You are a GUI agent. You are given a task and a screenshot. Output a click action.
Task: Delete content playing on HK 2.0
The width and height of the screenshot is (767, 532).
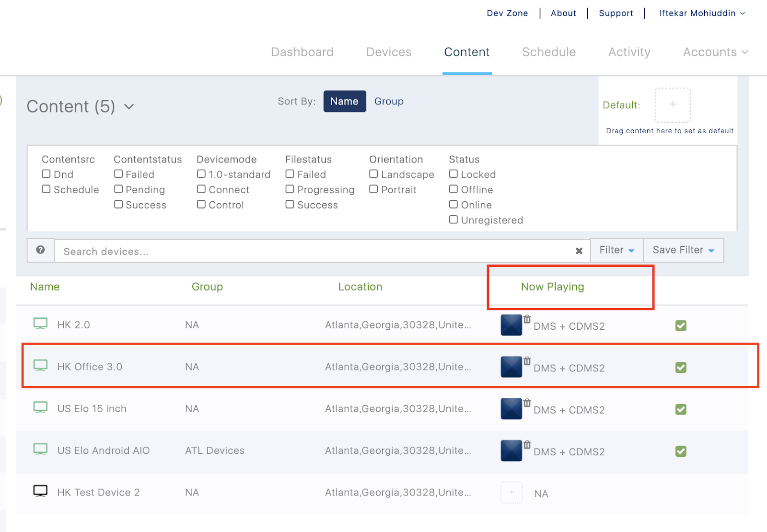tap(527, 319)
